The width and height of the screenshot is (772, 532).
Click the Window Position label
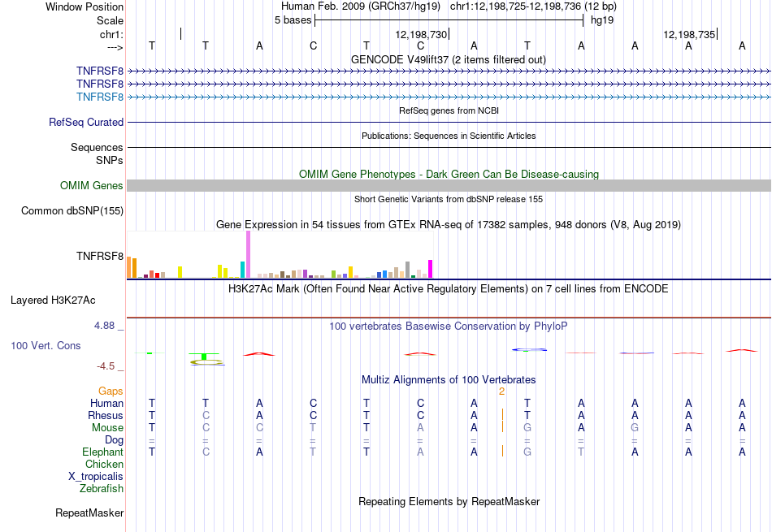click(85, 6)
